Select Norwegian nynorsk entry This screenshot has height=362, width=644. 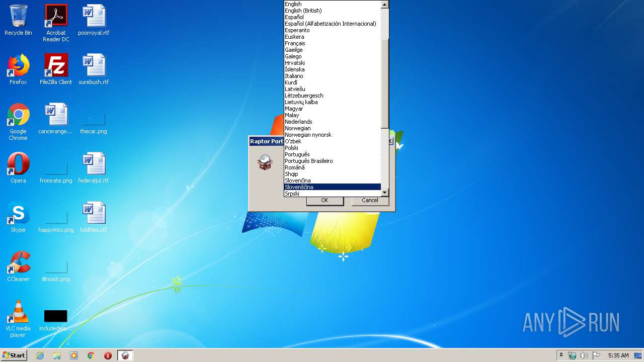(x=333, y=135)
